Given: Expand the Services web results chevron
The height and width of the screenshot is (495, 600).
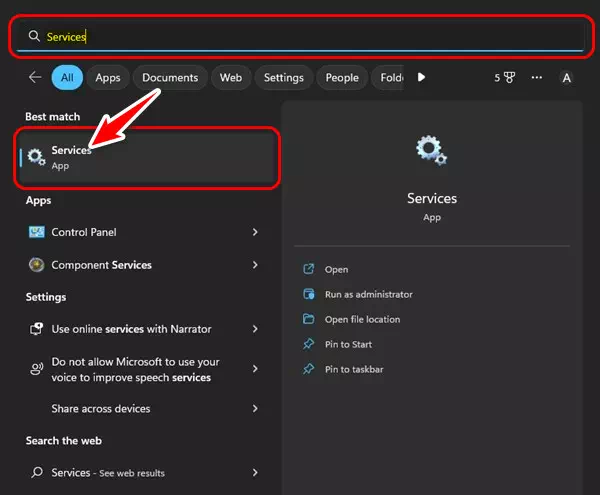Looking at the screenshot, I should (x=255, y=473).
